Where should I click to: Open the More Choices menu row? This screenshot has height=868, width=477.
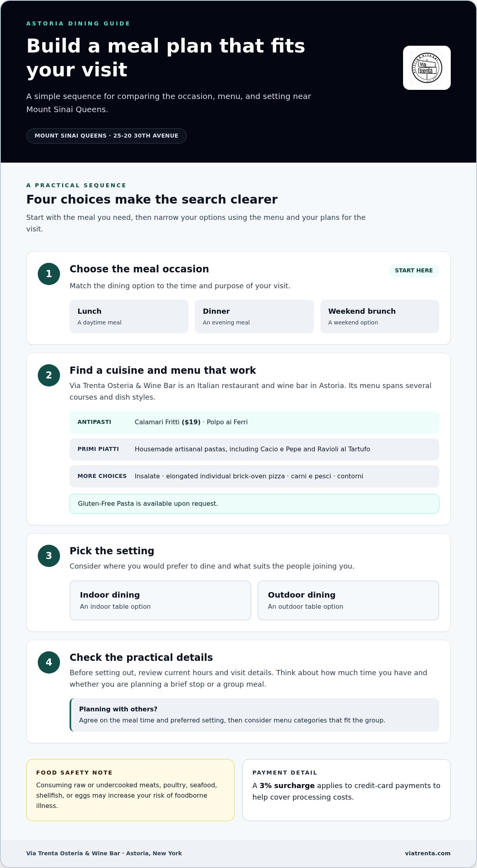254,476
